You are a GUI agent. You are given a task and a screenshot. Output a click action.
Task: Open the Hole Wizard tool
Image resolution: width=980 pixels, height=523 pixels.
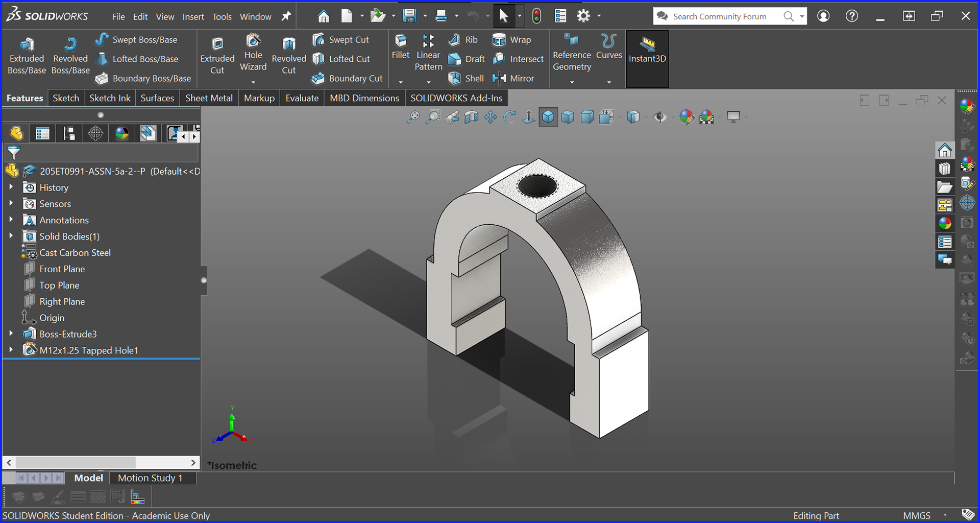253,53
